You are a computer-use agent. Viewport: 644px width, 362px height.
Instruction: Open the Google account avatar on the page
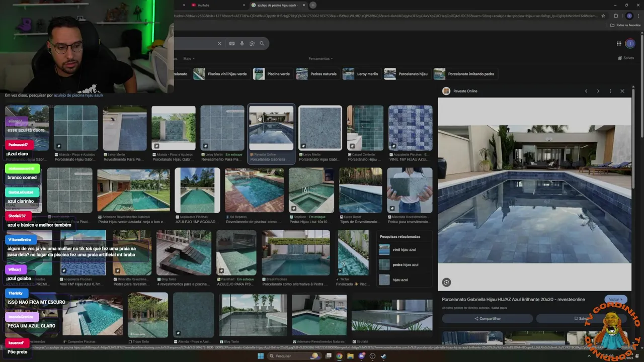630,44
